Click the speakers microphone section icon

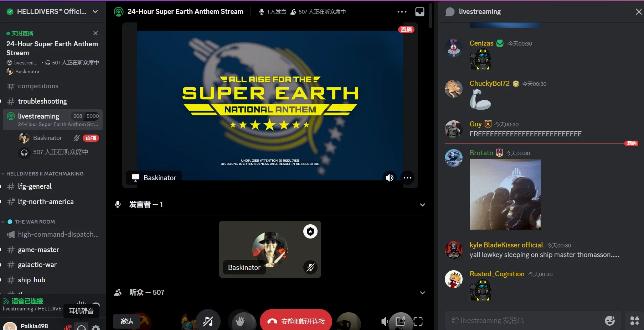click(x=118, y=204)
